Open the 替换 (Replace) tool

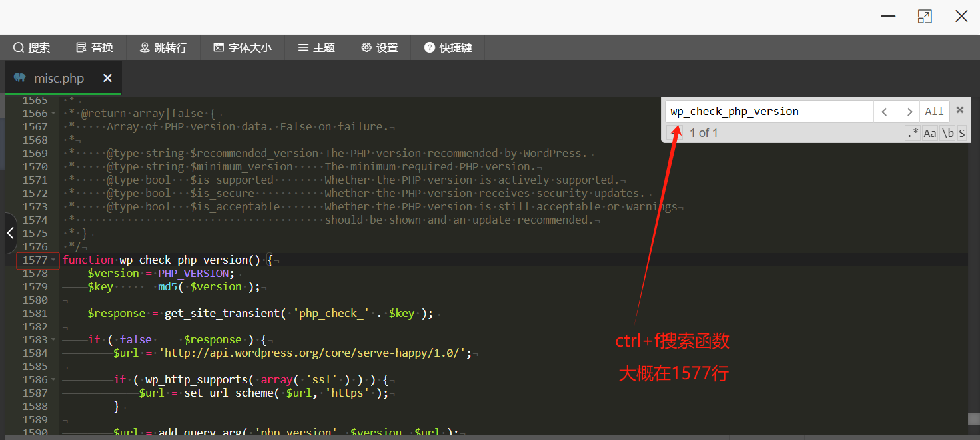(x=95, y=48)
